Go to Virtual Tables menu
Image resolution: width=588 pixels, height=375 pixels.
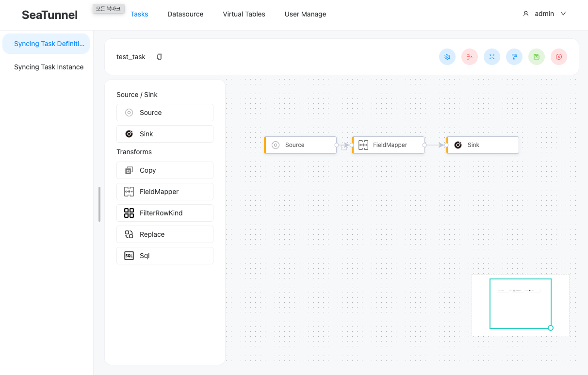pyautogui.click(x=244, y=14)
